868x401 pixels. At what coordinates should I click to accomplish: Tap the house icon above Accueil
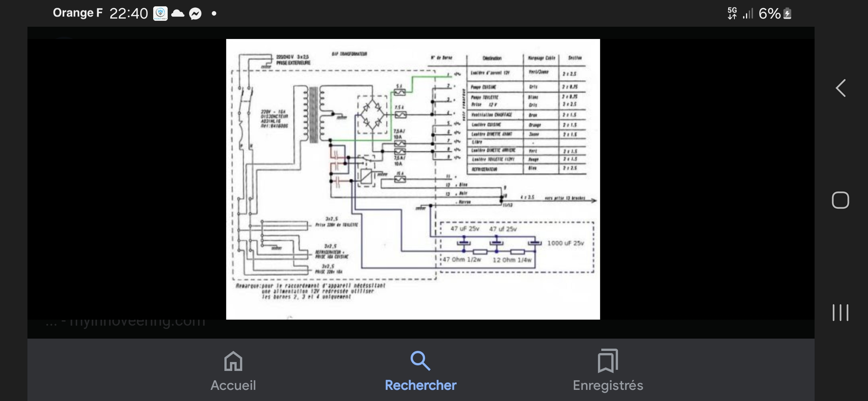coord(233,361)
